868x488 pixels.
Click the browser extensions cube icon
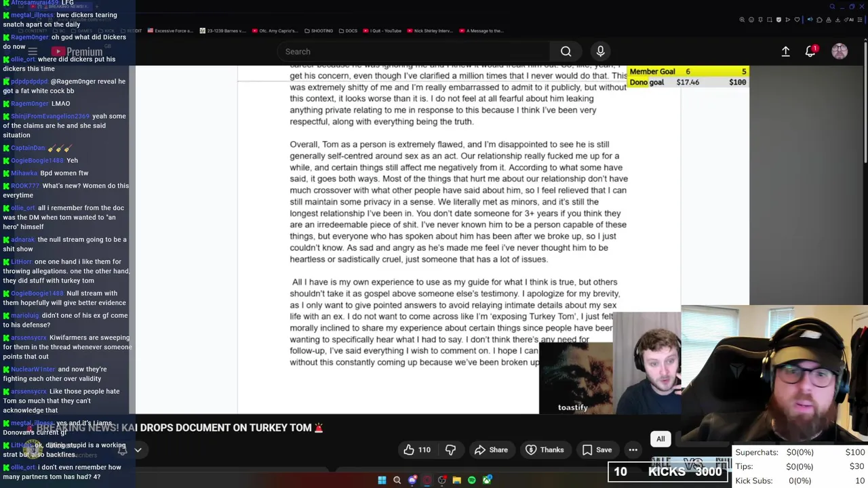[819, 20]
